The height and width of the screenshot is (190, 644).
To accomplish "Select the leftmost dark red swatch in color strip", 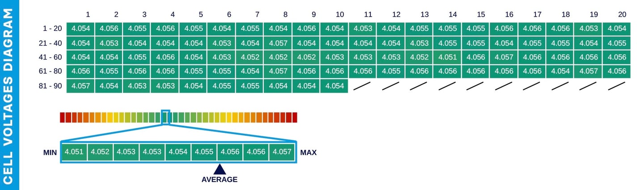I will point(63,118).
